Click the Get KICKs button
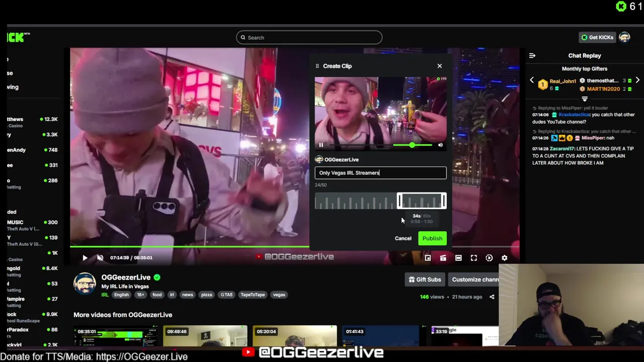The height and width of the screenshot is (362, 644). 597,37
